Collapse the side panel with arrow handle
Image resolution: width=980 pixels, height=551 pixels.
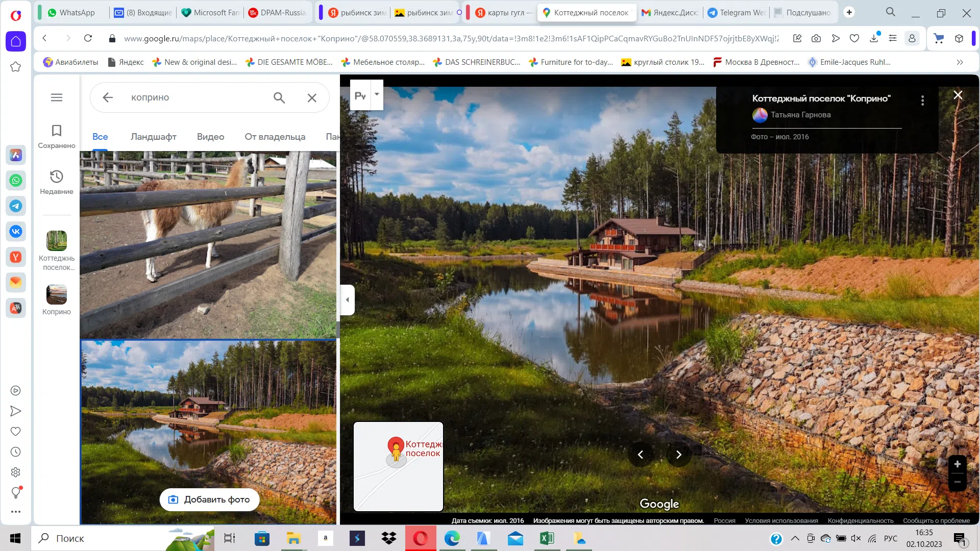tap(348, 300)
